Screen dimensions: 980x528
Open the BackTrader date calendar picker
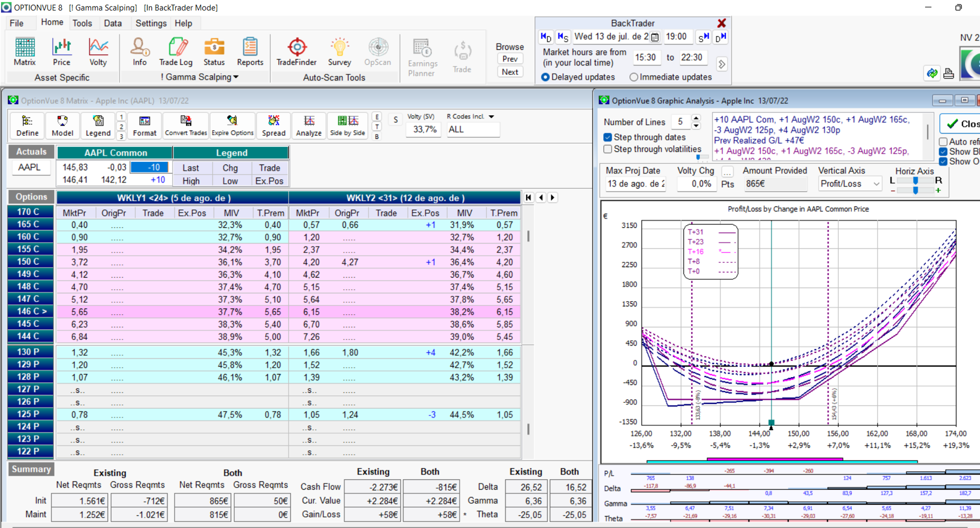click(655, 37)
